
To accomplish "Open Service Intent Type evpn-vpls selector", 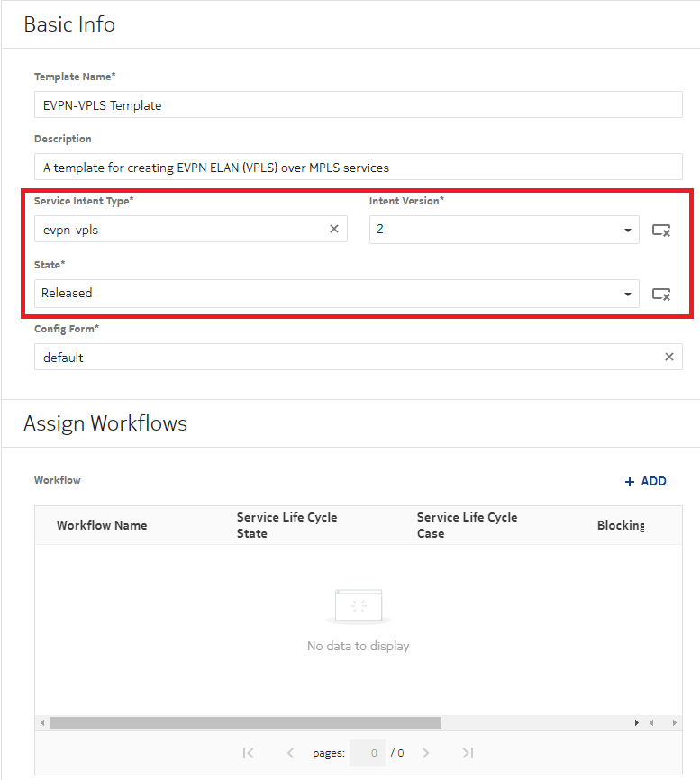I will [x=180, y=230].
